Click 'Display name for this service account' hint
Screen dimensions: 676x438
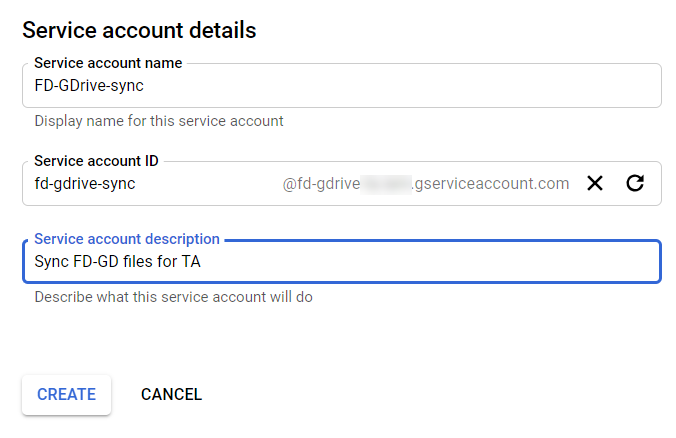pyautogui.click(x=159, y=121)
